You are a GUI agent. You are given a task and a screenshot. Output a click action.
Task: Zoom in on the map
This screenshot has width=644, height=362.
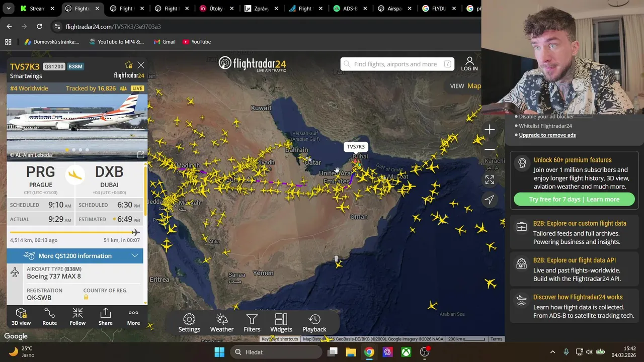click(x=490, y=130)
